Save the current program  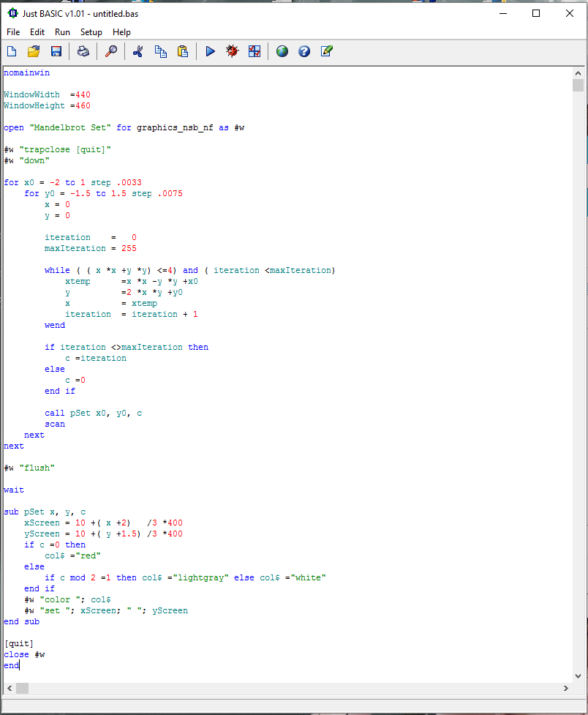55,50
